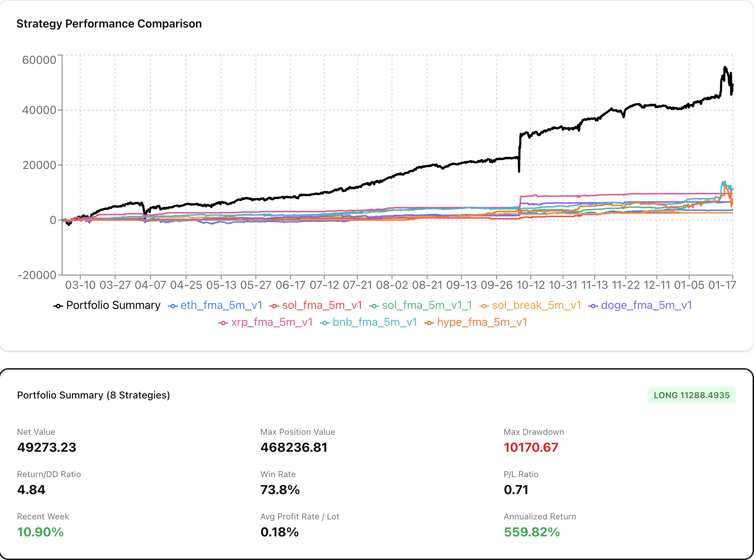Image resolution: width=754 pixels, height=560 pixels.
Task: Click the Net Value figure 49273.23
Action: [x=47, y=447]
